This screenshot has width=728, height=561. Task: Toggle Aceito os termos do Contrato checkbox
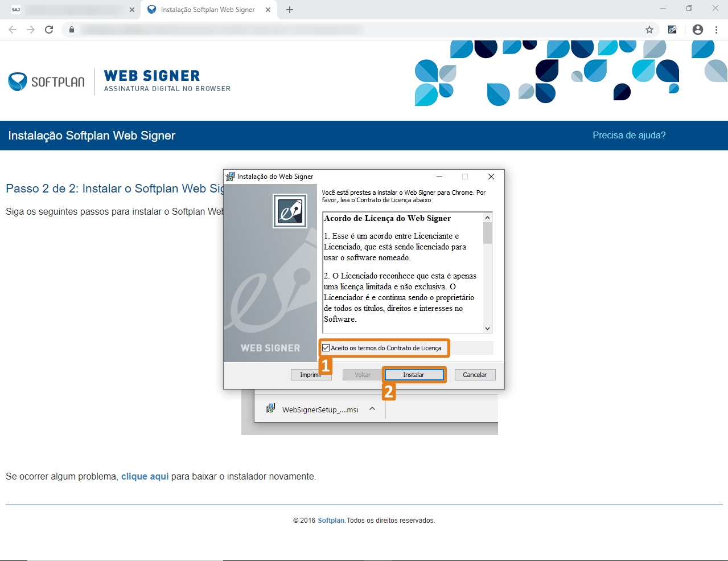326,348
